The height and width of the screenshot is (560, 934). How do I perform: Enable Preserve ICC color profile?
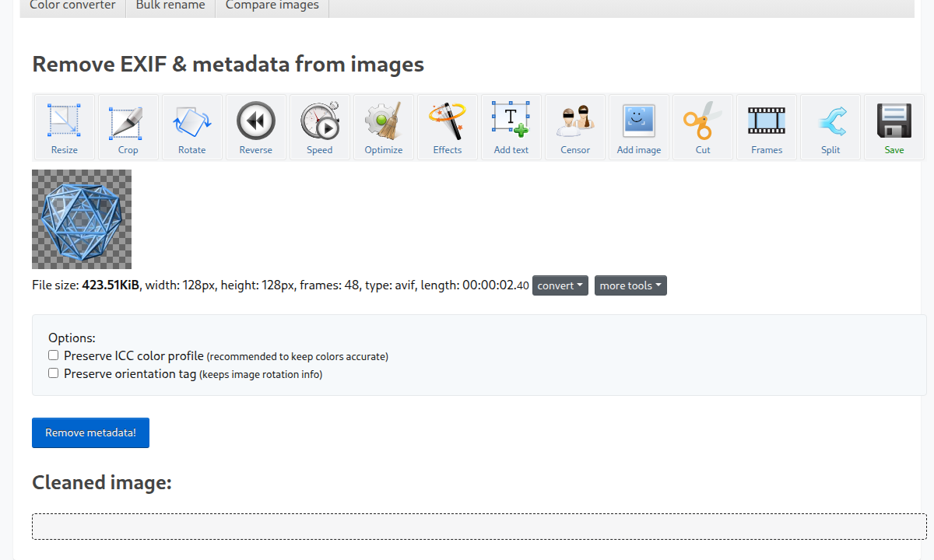pyautogui.click(x=54, y=355)
